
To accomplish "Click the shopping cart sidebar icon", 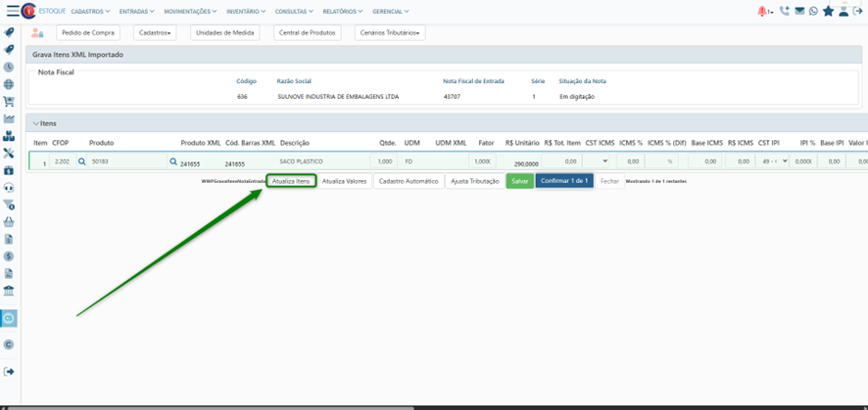I will click(x=9, y=102).
